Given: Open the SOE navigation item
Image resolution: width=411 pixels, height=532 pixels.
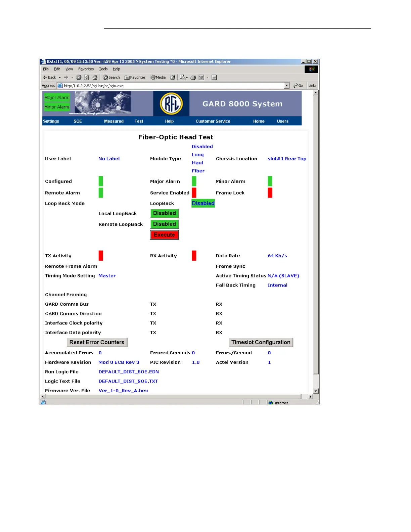Looking at the screenshot, I should coord(78,121).
